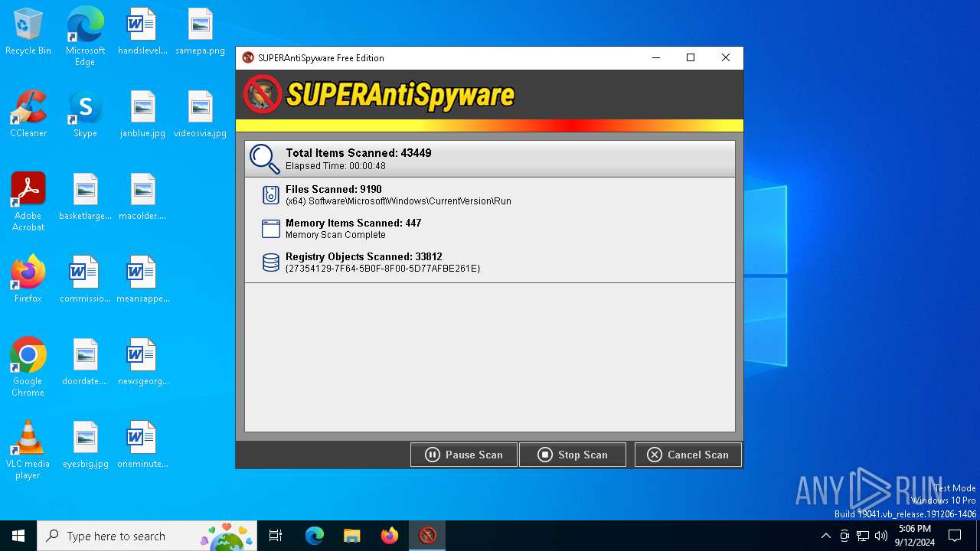Select Adobe Acrobat desktop shortcut

pyautogui.click(x=28, y=202)
